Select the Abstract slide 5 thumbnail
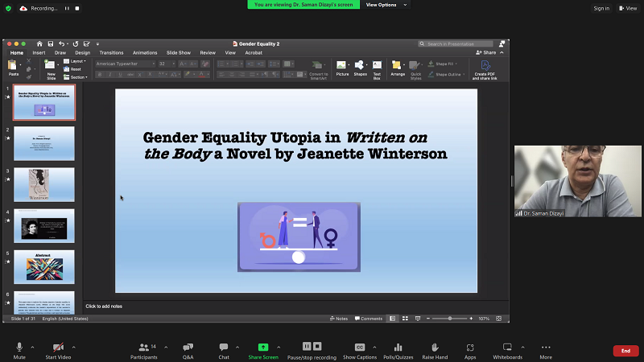Viewport: 644px width, 362px height. point(44,267)
